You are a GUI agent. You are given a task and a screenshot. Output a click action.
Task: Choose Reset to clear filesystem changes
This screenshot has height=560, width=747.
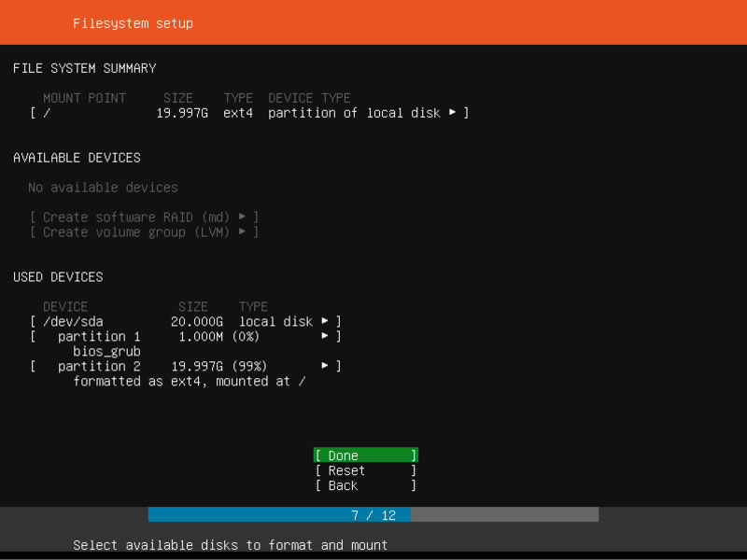click(366, 470)
